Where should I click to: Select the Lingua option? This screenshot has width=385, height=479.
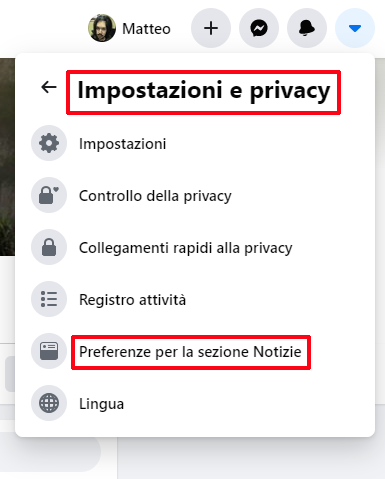click(195, 403)
